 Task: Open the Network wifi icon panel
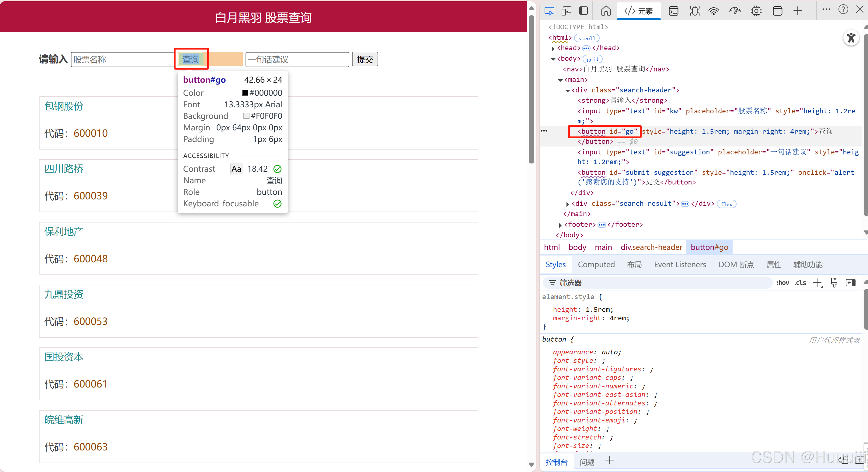click(714, 11)
